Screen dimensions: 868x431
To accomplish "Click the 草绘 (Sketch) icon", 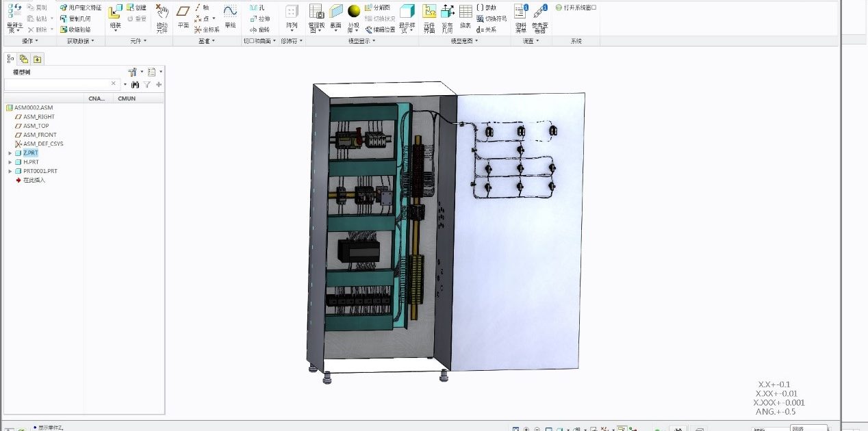I will tap(230, 12).
